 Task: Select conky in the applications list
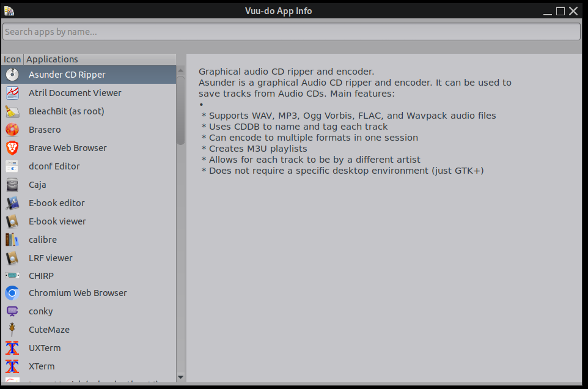[x=89, y=311]
